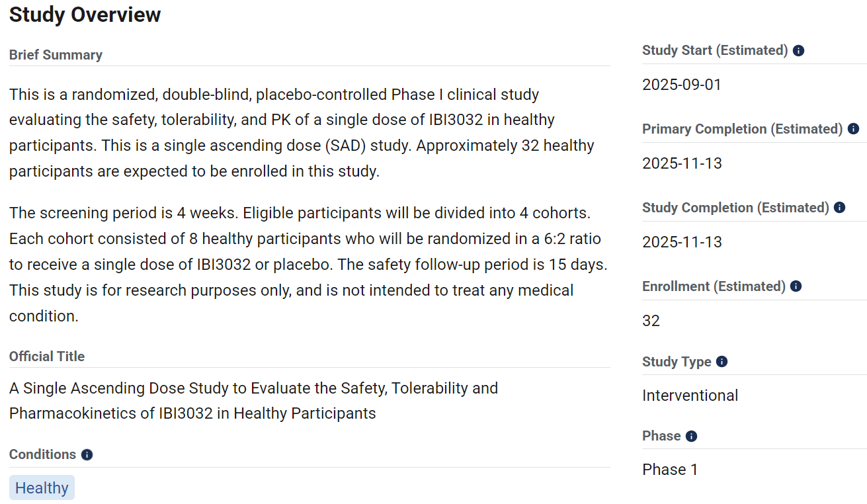Screen dimensions: 867x504
Task: Click the Primary Completion info icon
Action: point(853,129)
